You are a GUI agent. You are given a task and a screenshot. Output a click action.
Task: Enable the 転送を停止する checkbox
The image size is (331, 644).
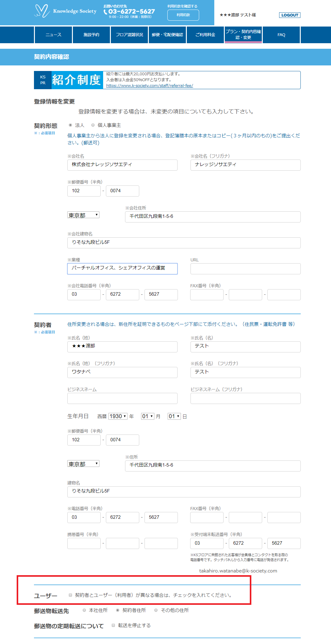click(113, 625)
